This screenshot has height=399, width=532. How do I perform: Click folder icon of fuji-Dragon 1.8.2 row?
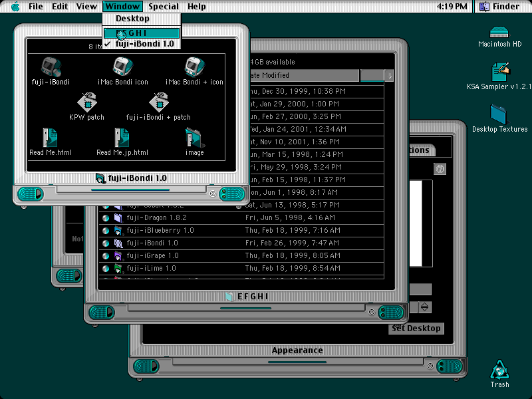tap(118, 217)
